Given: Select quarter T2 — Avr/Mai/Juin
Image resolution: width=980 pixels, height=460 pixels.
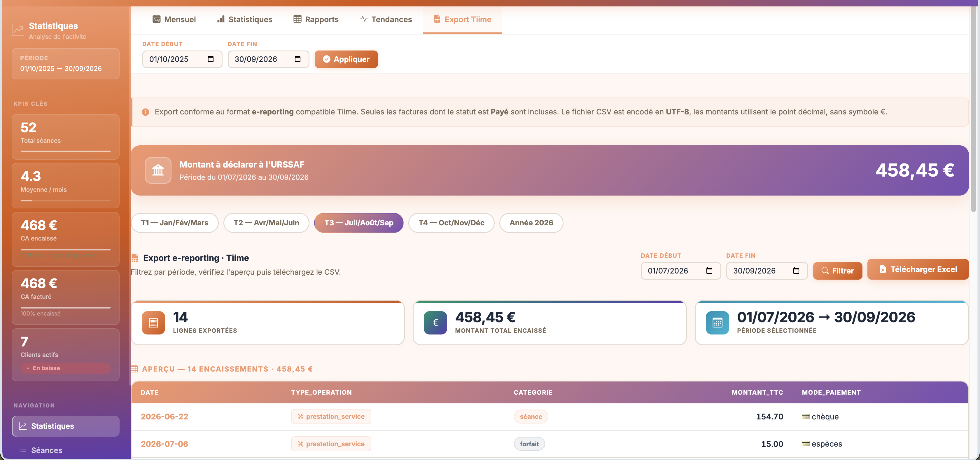Looking at the screenshot, I should (266, 222).
